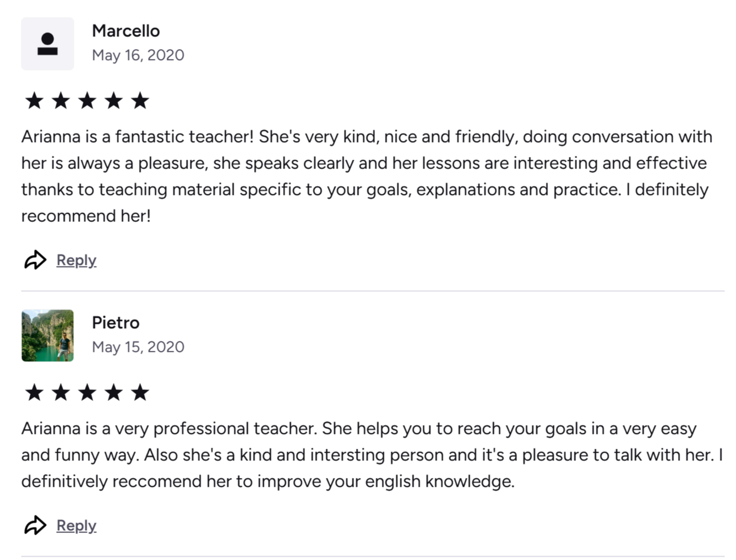This screenshot has width=736, height=560.
Task: Click the fifth star in Pietro's rating
Action: (x=140, y=393)
